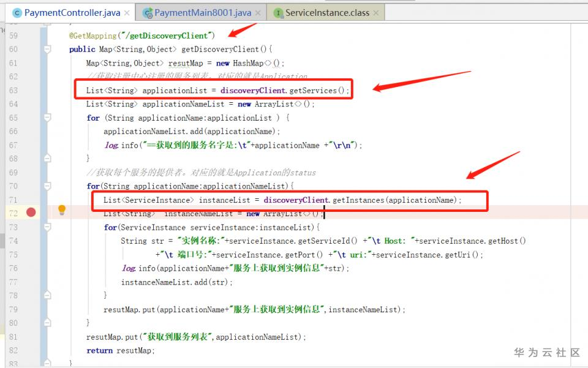Image resolution: width=588 pixels, height=368 pixels.
Task: Switch to PaymentController.java tab
Action: [x=72, y=13]
